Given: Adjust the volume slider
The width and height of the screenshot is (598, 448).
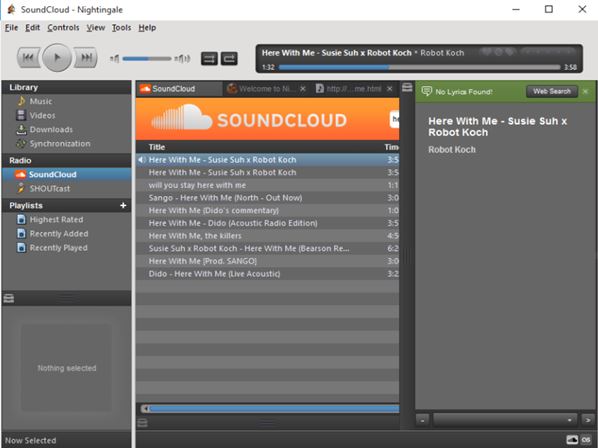Looking at the screenshot, I should click(x=147, y=59).
